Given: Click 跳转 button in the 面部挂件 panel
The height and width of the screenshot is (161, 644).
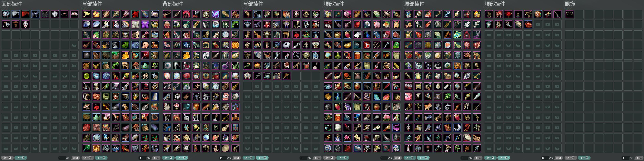Looking at the screenshot, I should pos(76,158).
